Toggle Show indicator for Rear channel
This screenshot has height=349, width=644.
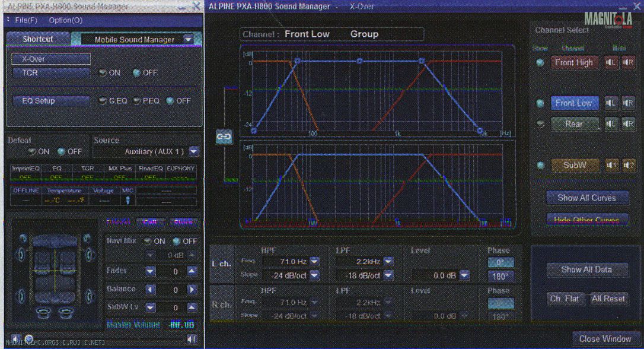click(x=540, y=123)
